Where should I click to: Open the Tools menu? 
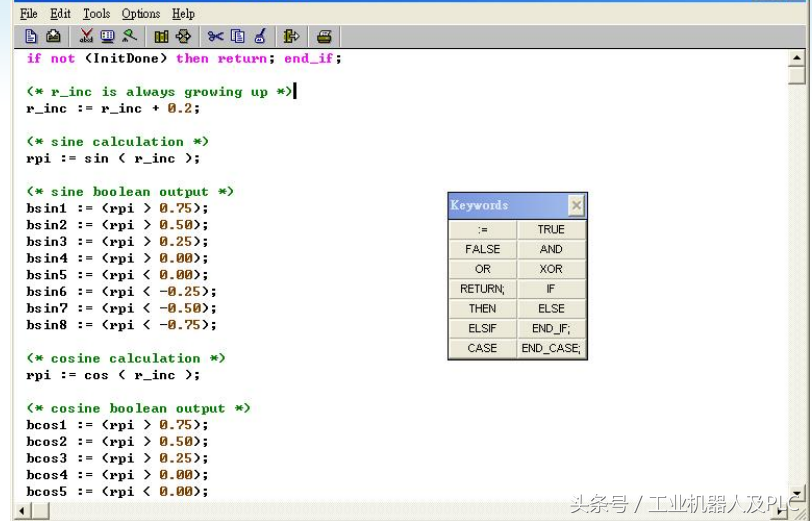[x=96, y=13]
